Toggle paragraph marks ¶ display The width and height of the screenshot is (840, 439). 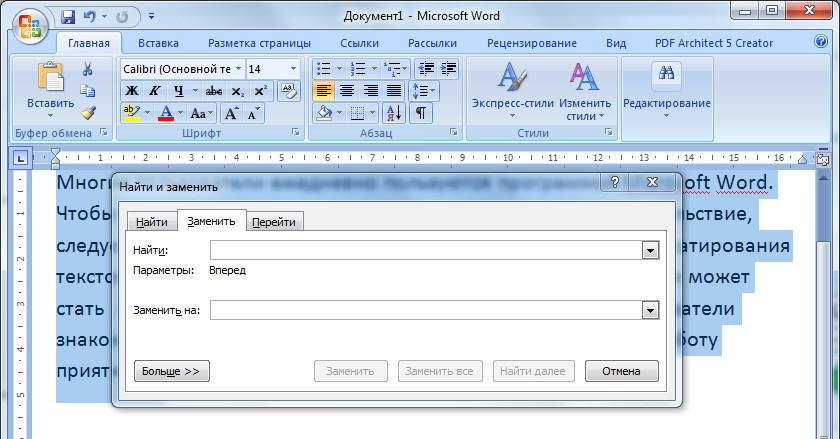(421, 113)
